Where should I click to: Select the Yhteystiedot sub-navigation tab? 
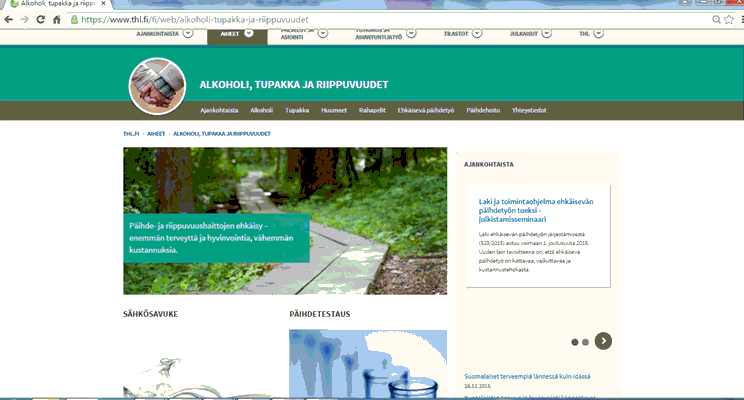click(x=529, y=110)
